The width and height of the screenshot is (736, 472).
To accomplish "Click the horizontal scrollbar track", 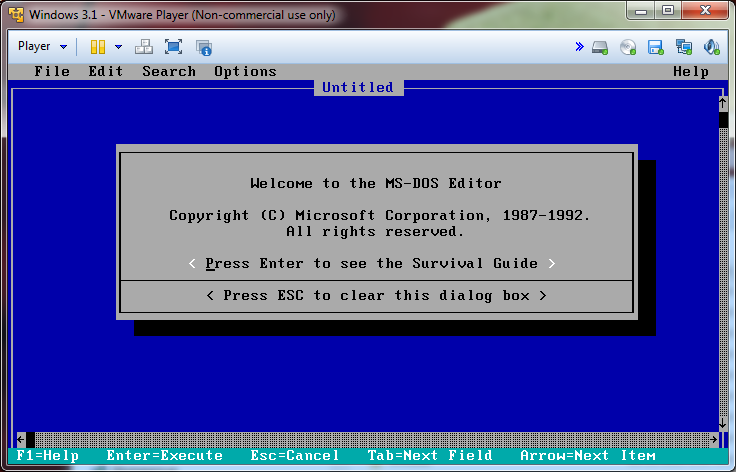I will point(370,440).
